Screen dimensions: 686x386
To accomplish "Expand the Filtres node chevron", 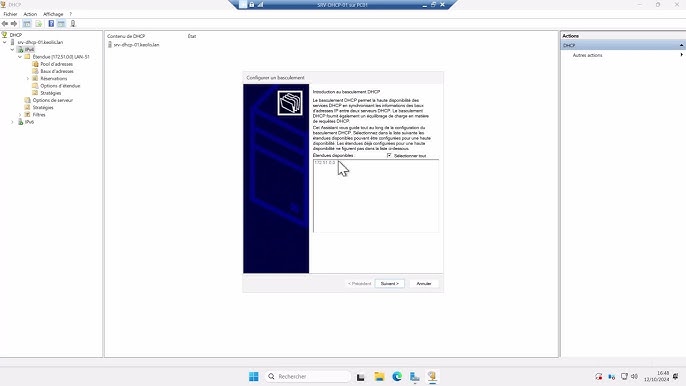I will coord(20,115).
